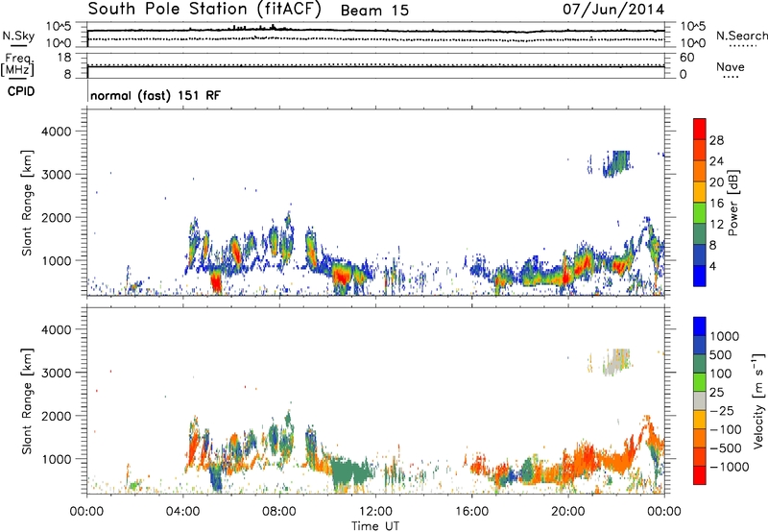Click the '04:00' time axis label

coord(183,512)
